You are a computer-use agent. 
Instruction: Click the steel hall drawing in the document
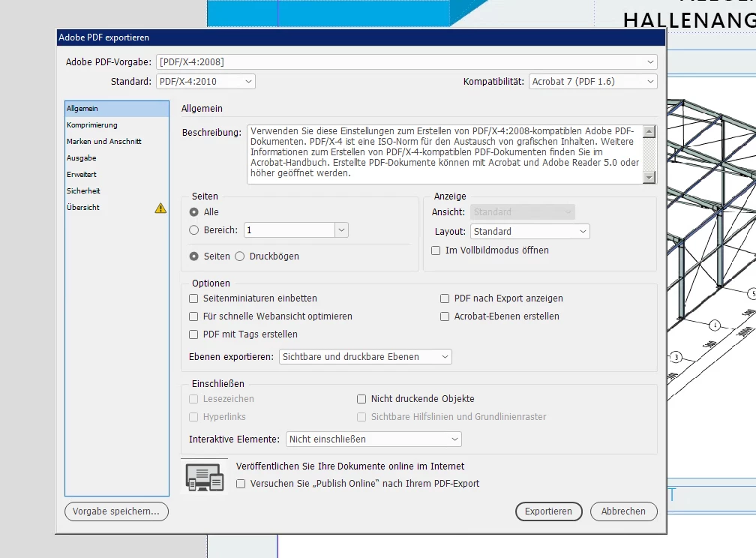712,250
